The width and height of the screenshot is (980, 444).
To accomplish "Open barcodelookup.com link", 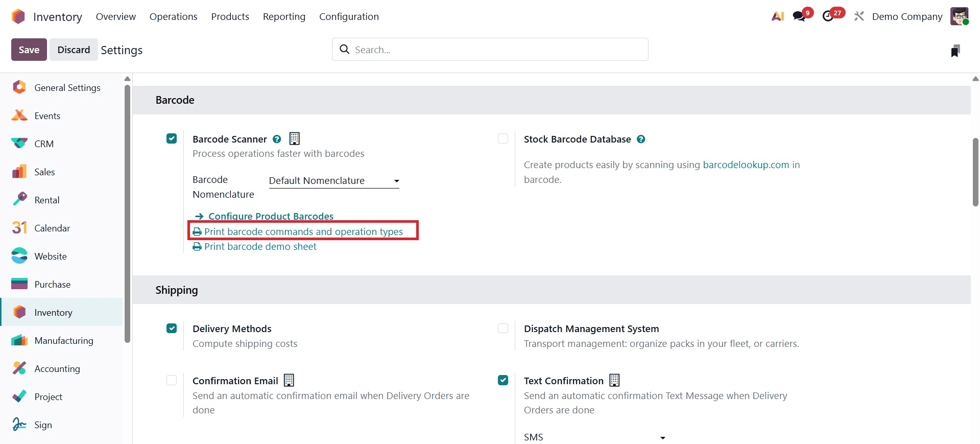I will pyautogui.click(x=746, y=165).
